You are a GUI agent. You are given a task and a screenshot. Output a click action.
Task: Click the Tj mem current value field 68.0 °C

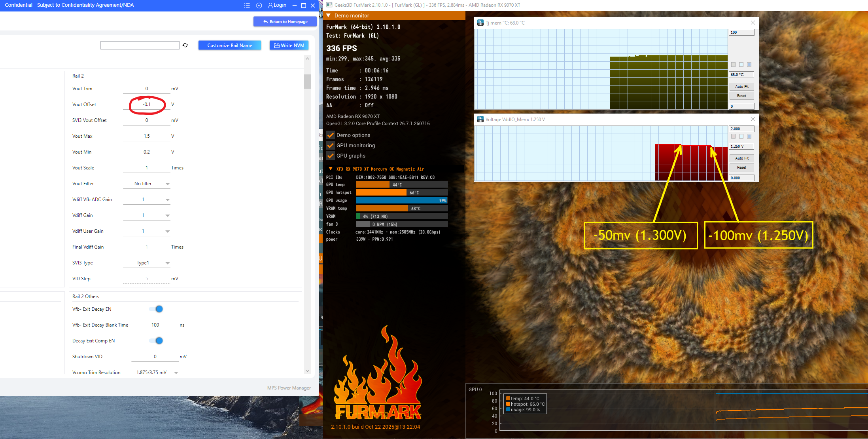pyautogui.click(x=741, y=75)
